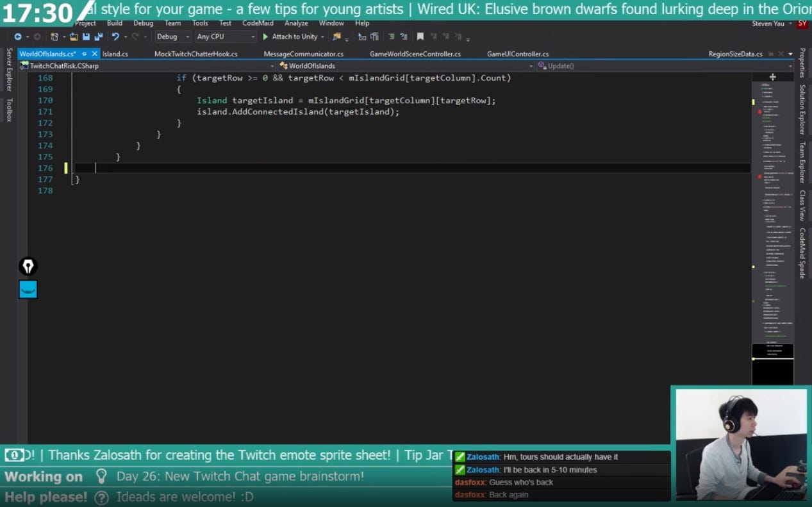
Task: Click the green Start play arrow
Action: click(x=265, y=37)
